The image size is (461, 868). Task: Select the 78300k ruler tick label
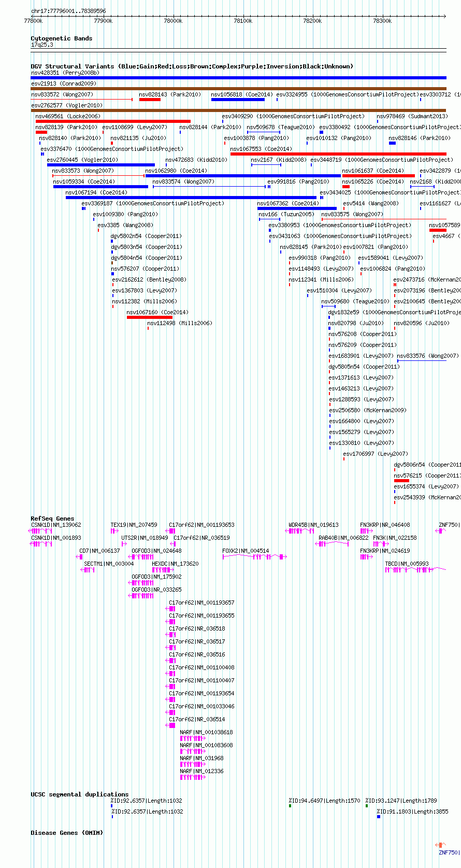[x=382, y=21]
